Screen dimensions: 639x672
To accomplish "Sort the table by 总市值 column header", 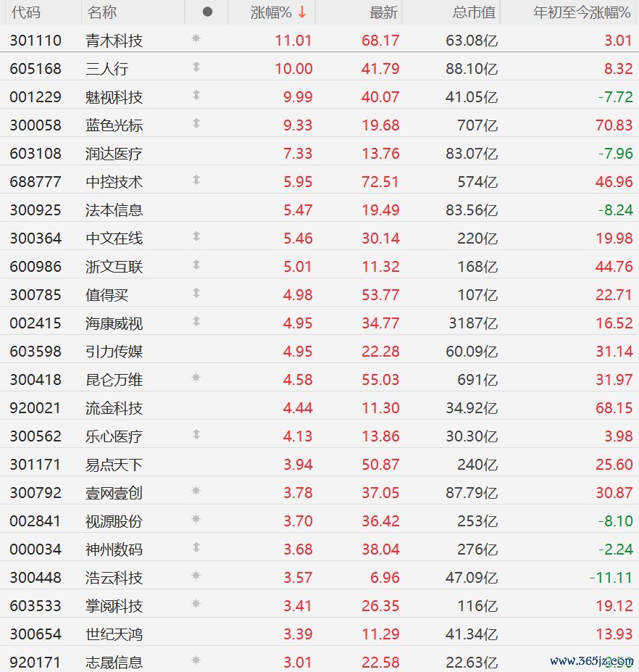I will click(x=474, y=12).
